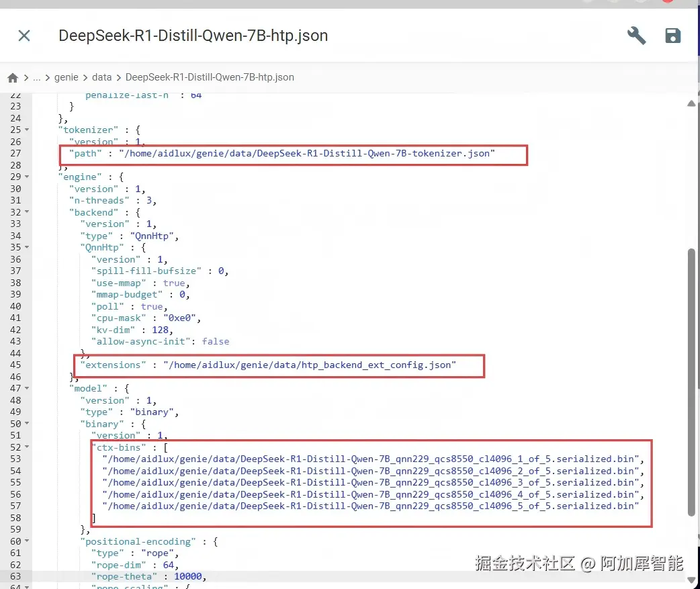
Task: Click the scrollbar down arrow
Action: click(x=691, y=580)
